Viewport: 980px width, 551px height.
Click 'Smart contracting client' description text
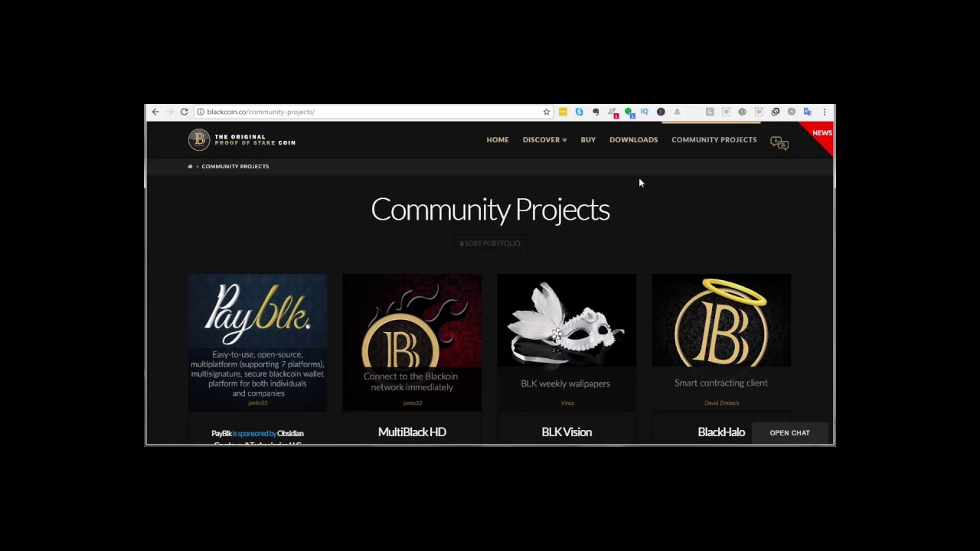pos(721,383)
